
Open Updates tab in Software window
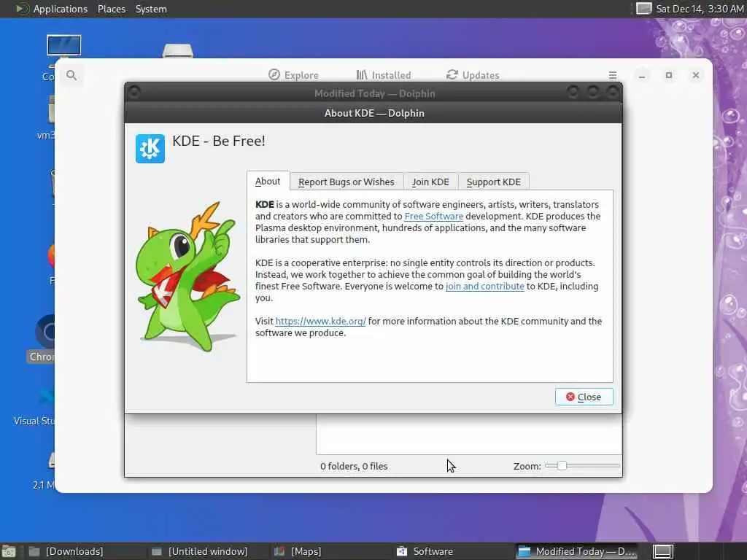[473, 75]
